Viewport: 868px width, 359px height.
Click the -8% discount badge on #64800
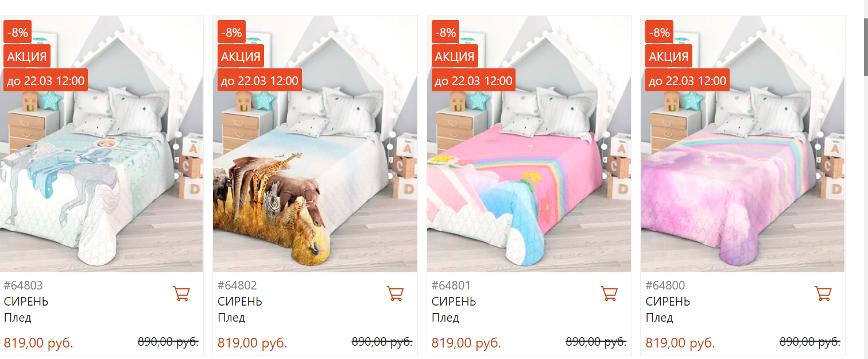point(660,32)
